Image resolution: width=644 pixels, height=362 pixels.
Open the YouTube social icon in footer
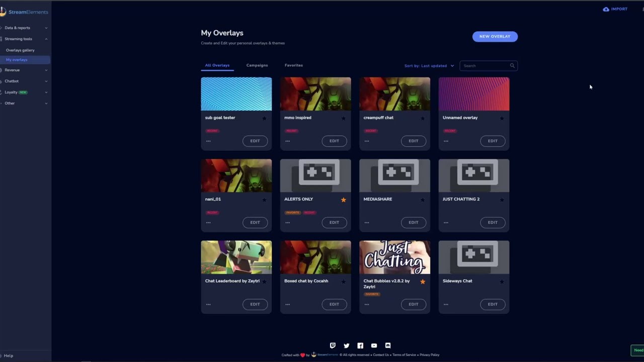point(374,345)
